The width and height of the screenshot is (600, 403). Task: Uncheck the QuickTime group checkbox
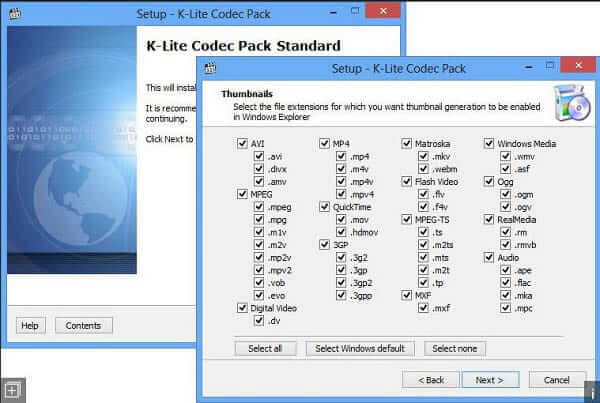coord(324,207)
